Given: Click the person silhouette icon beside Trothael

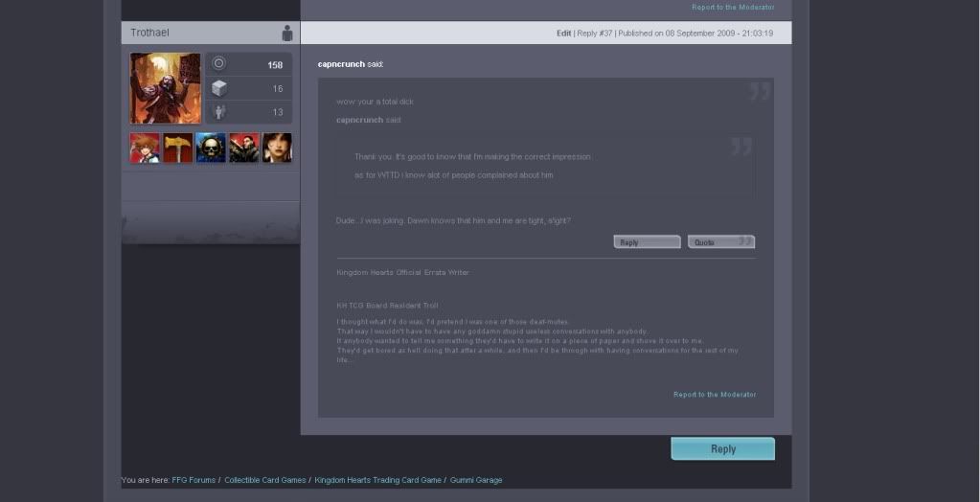Looking at the screenshot, I should point(286,34).
